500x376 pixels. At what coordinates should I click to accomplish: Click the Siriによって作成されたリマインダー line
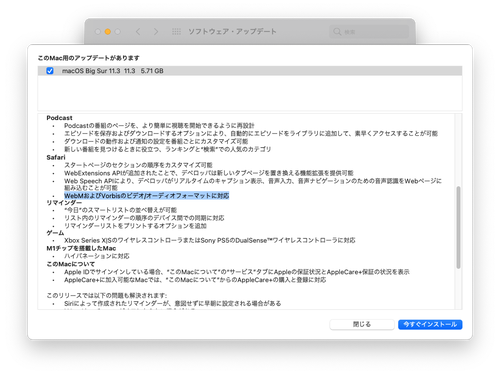point(173,303)
